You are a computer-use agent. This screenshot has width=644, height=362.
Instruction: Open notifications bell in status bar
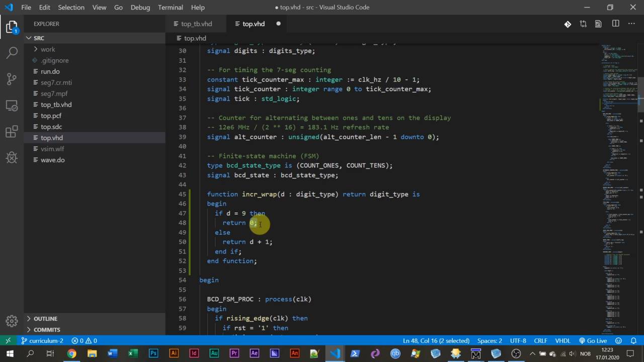click(x=633, y=340)
